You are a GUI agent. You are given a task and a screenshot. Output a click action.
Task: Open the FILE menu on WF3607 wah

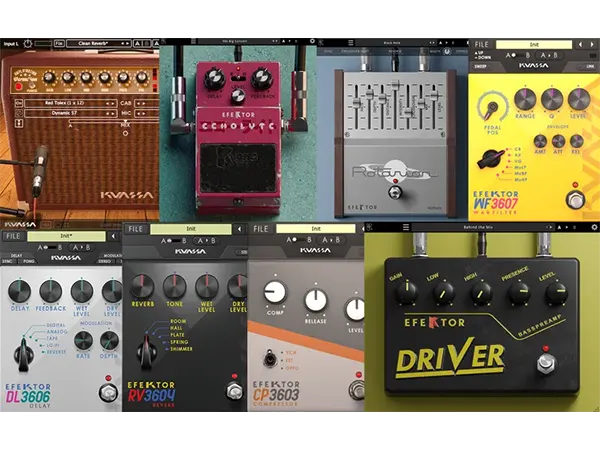[482, 45]
